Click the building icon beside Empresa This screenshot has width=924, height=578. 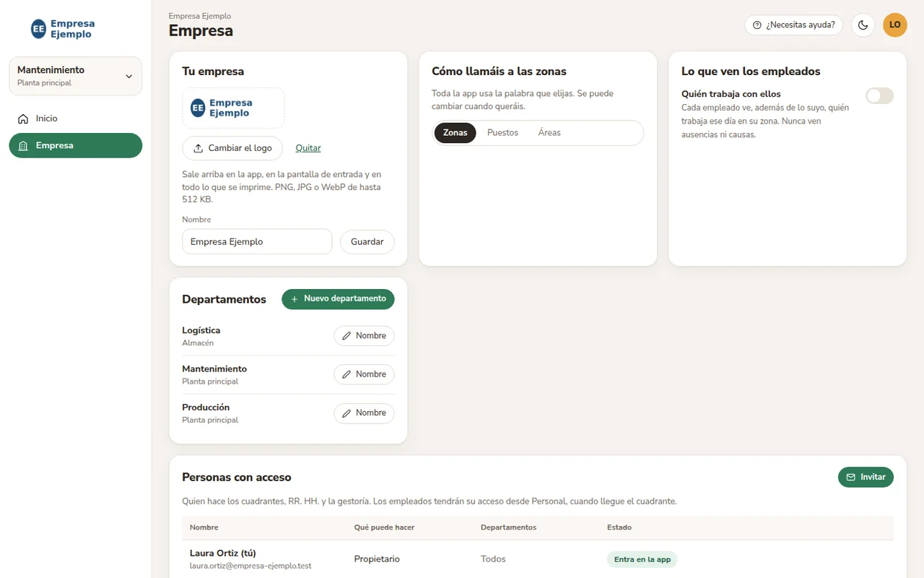(x=23, y=146)
